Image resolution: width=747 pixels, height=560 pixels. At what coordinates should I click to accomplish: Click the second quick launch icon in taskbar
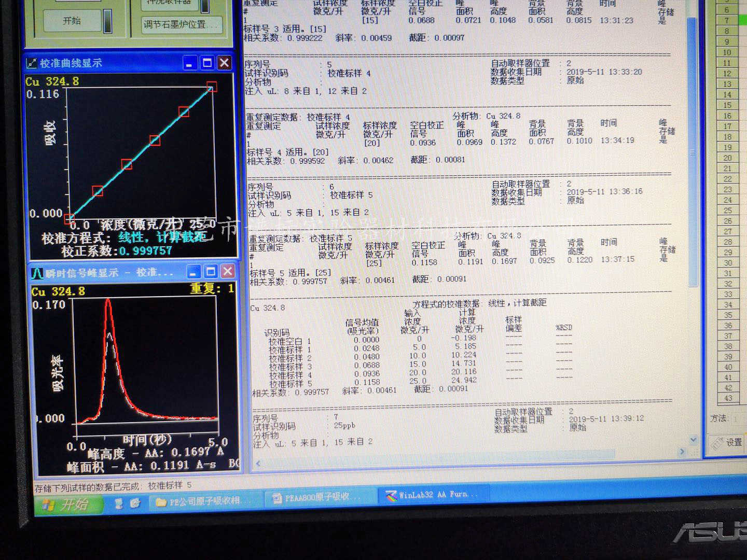click(x=135, y=502)
